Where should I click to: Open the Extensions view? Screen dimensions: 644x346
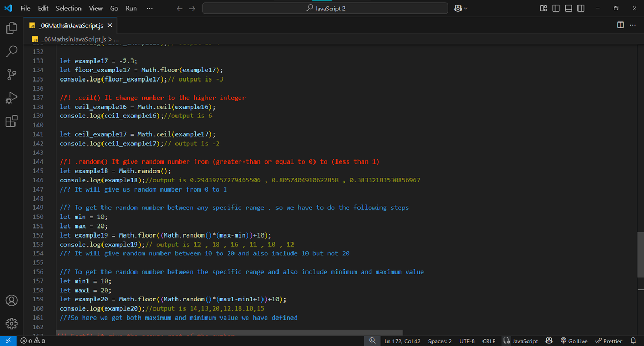(12, 121)
